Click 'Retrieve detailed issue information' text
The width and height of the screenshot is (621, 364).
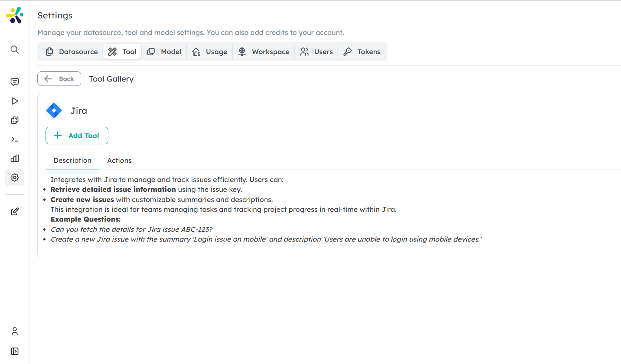click(x=113, y=189)
